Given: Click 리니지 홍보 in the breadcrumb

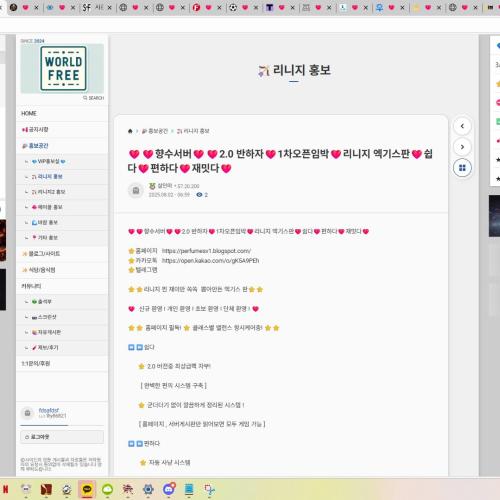Looking at the screenshot, I should pos(193,131).
